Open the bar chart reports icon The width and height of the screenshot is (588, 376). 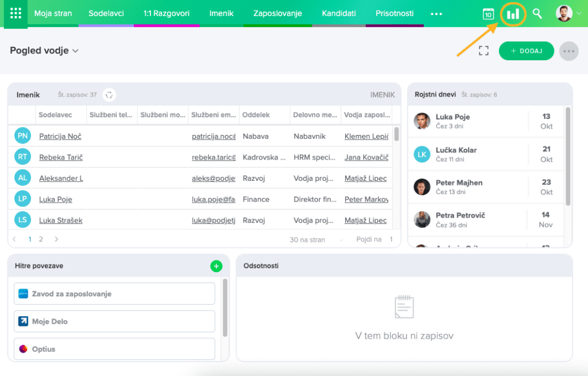coord(513,14)
